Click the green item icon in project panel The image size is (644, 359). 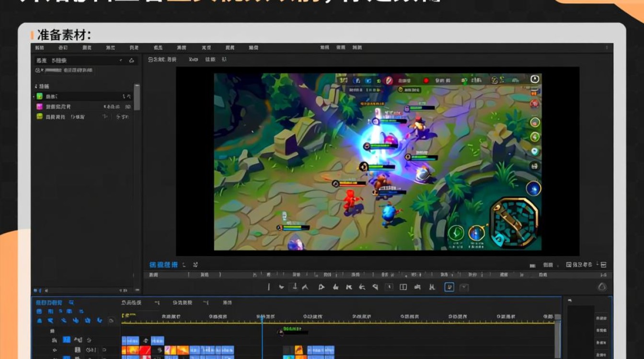click(40, 96)
